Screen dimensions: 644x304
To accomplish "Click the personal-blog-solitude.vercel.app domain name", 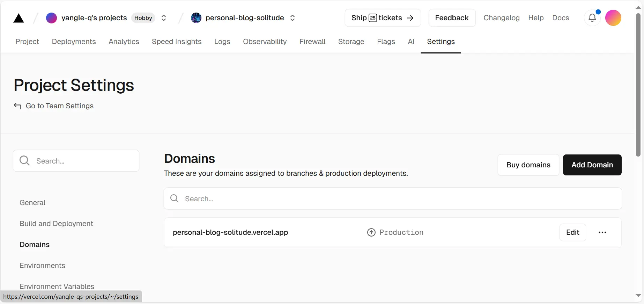I will (230, 232).
